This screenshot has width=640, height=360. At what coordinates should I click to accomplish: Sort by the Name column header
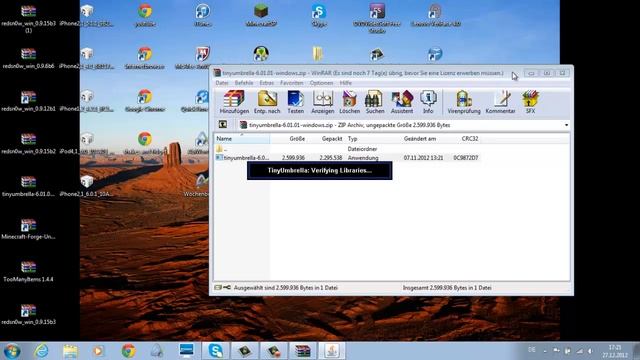pyautogui.click(x=242, y=139)
